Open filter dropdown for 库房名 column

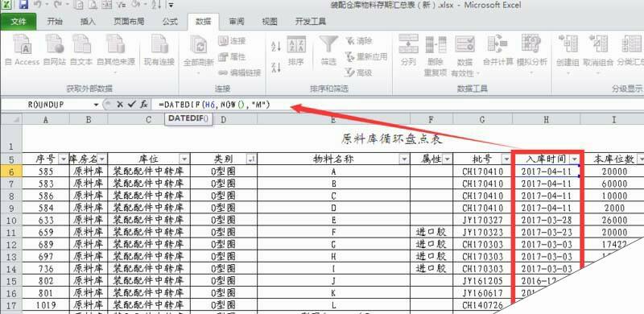coord(102,159)
